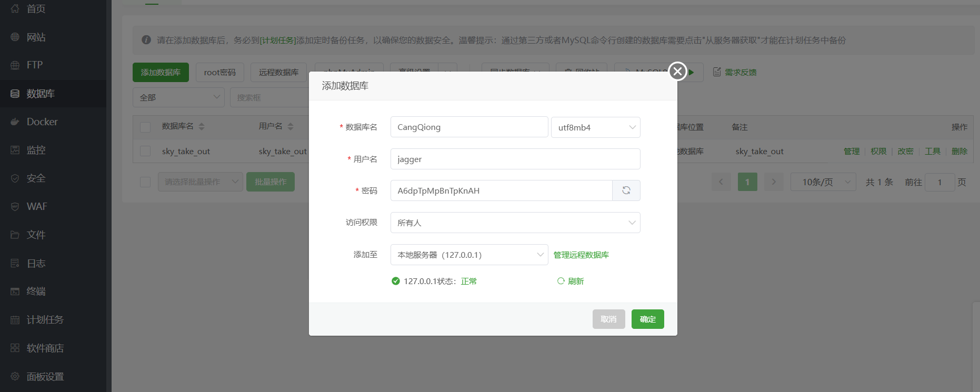This screenshot has width=980, height=392.
Task: Click the info icon in notice bar
Action: coord(146,40)
